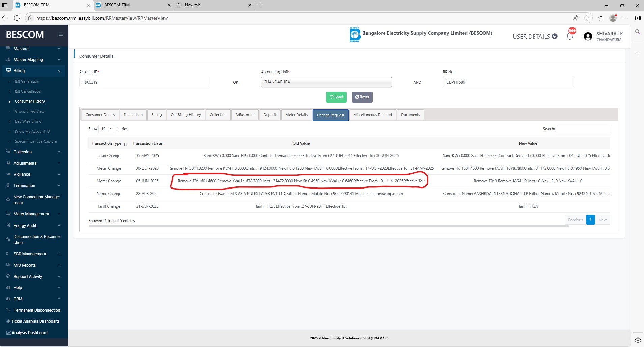The width and height of the screenshot is (644, 347).
Task: Open the Accounting Unit dropdown
Action: coord(326,82)
